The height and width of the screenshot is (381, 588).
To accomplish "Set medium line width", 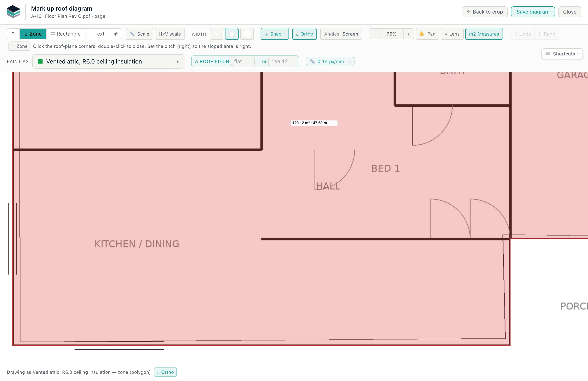I will coord(232,34).
